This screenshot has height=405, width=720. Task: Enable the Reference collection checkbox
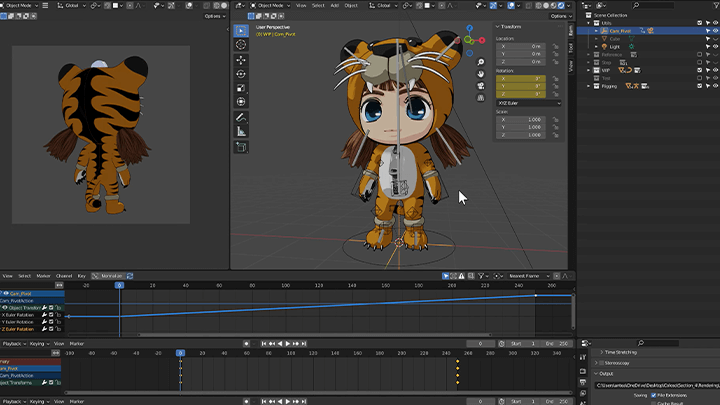(x=699, y=55)
